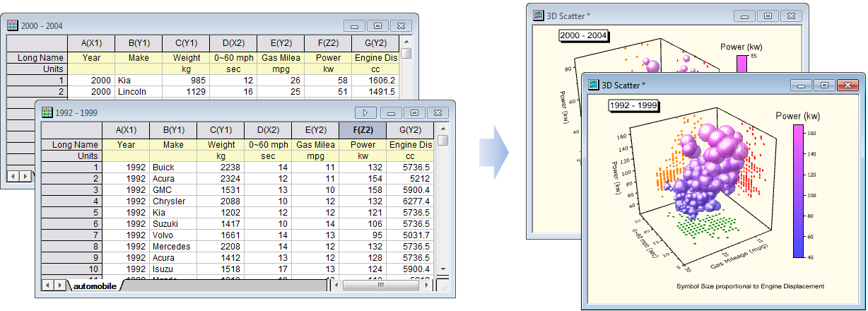
Task: Click the Suzuki cell in the Make column
Action: tap(174, 223)
